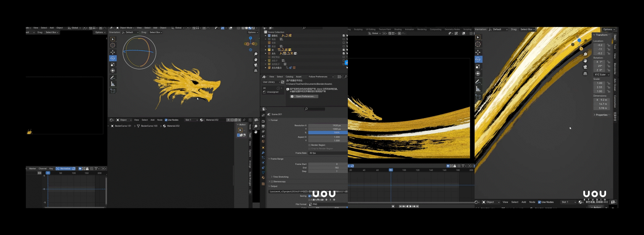Open Options dropdown in right viewport header

609,30
